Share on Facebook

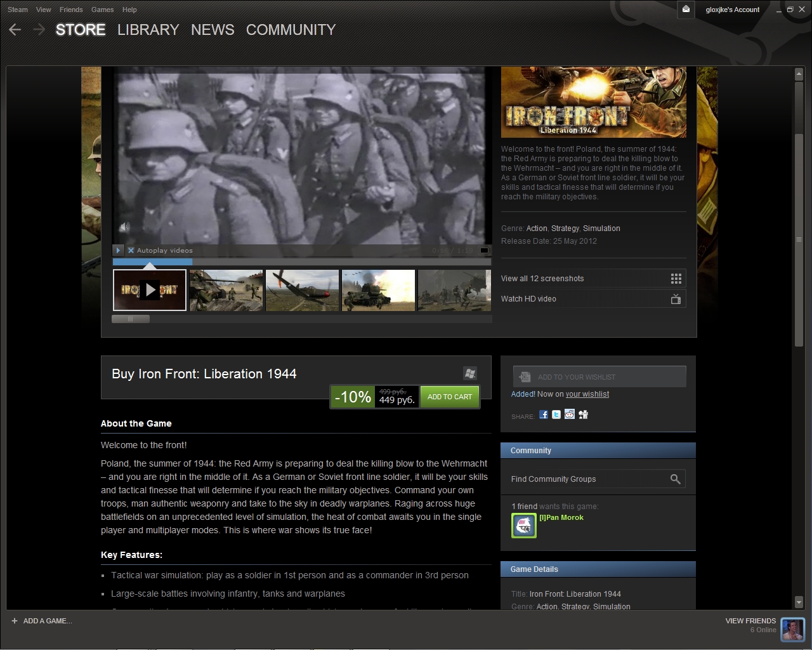coord(544,415)
